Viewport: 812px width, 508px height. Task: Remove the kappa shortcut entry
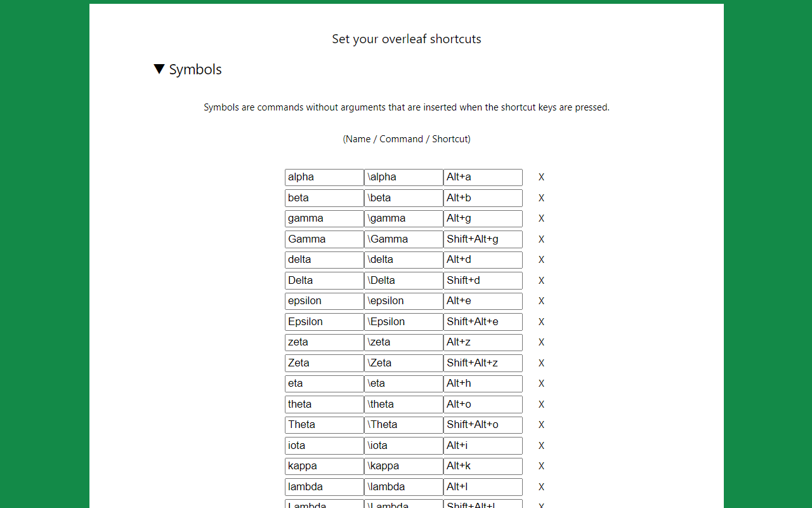pos(541,466)
